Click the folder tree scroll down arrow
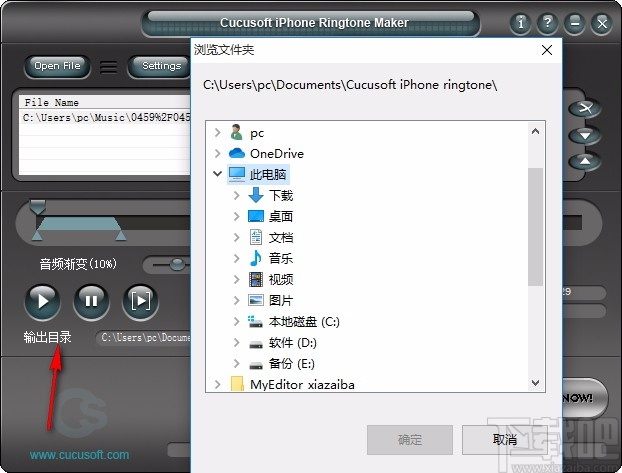Screen dimensions: 622x473 click(x=536, y=383)
